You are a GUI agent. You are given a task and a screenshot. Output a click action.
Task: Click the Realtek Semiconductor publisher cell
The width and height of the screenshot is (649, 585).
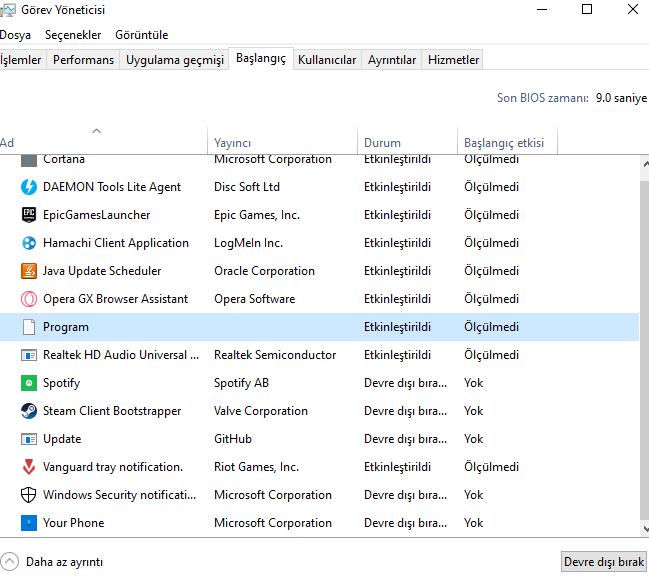point(275,355)
